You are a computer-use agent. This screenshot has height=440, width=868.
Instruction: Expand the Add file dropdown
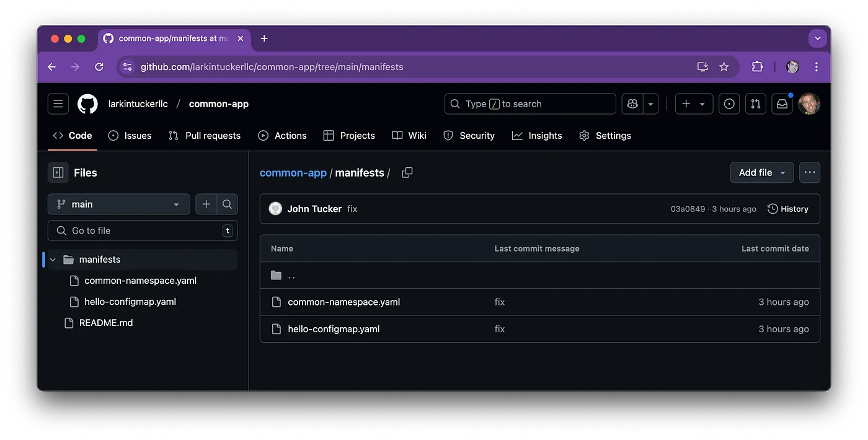[x=761, y=173]
